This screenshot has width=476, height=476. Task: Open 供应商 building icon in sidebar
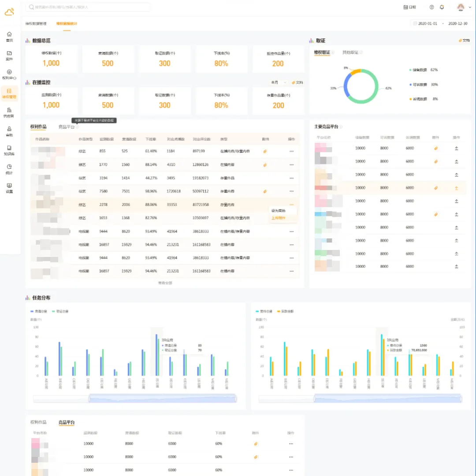tap(9, 112)
